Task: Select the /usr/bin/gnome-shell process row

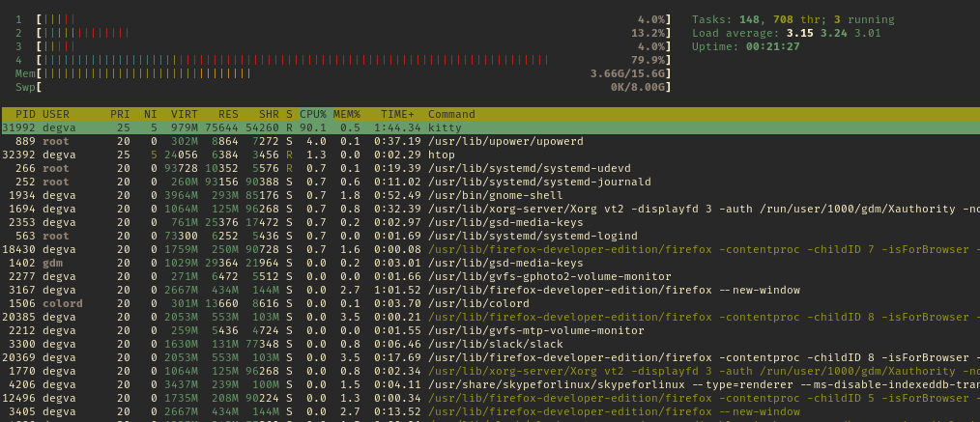Action: (x=490, y=195)
